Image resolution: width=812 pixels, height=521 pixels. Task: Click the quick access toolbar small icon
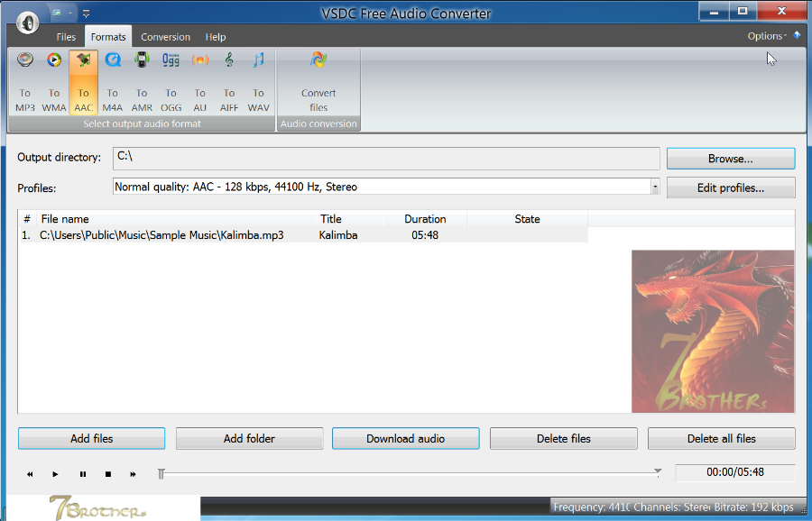coord(57,13)
